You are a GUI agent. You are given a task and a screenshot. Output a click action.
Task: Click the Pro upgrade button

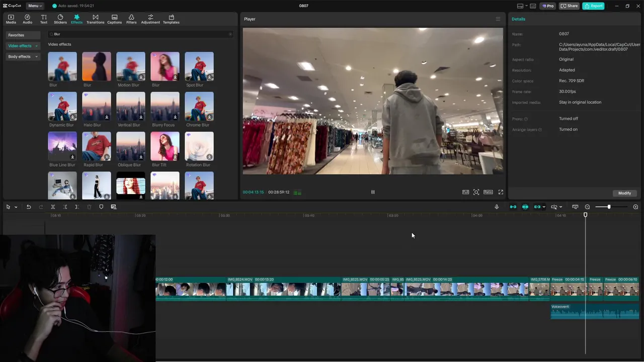click(x=547, y=6)
